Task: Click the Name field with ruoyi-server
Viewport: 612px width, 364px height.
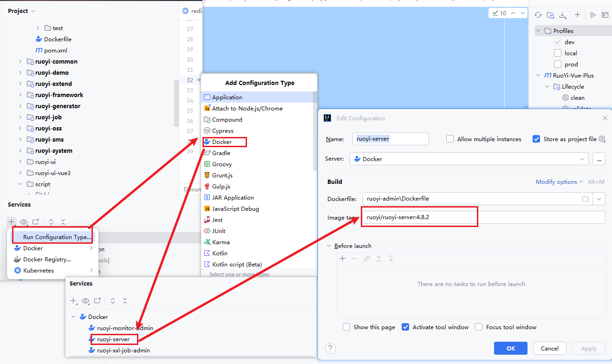Action: tap(391, 139)
